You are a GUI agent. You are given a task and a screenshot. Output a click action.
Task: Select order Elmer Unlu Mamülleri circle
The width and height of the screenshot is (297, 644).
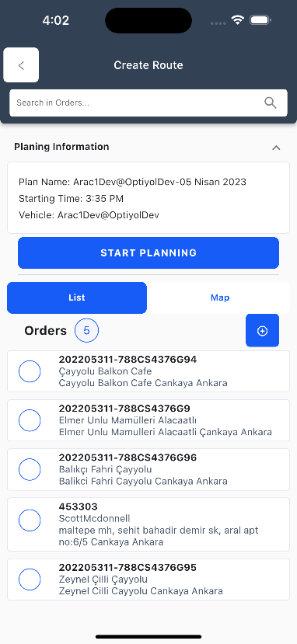pos(30,420)
